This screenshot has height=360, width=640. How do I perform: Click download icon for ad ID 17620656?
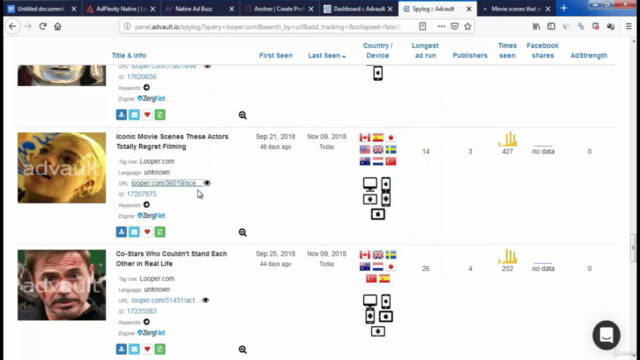tap(121, 115)
